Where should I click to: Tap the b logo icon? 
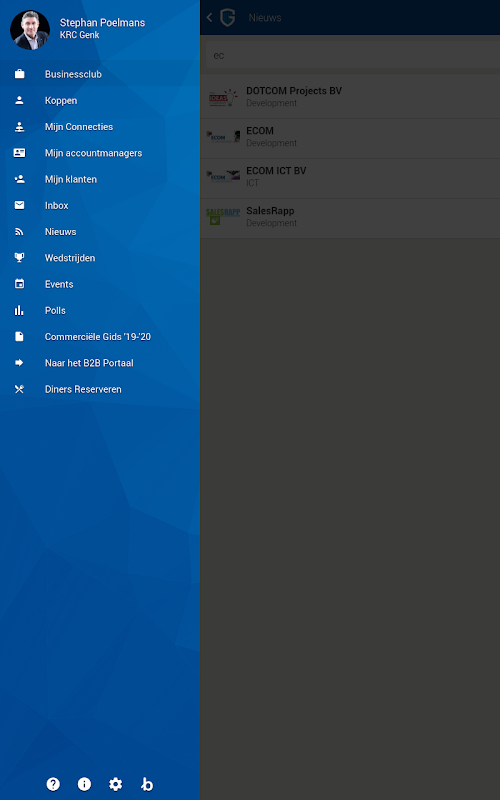(x=147, y=784)
